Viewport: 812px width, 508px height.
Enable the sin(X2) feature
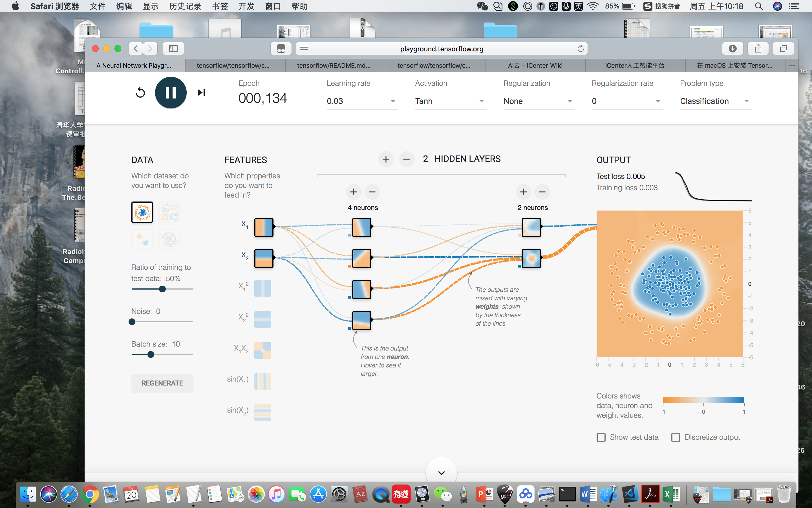263,412
